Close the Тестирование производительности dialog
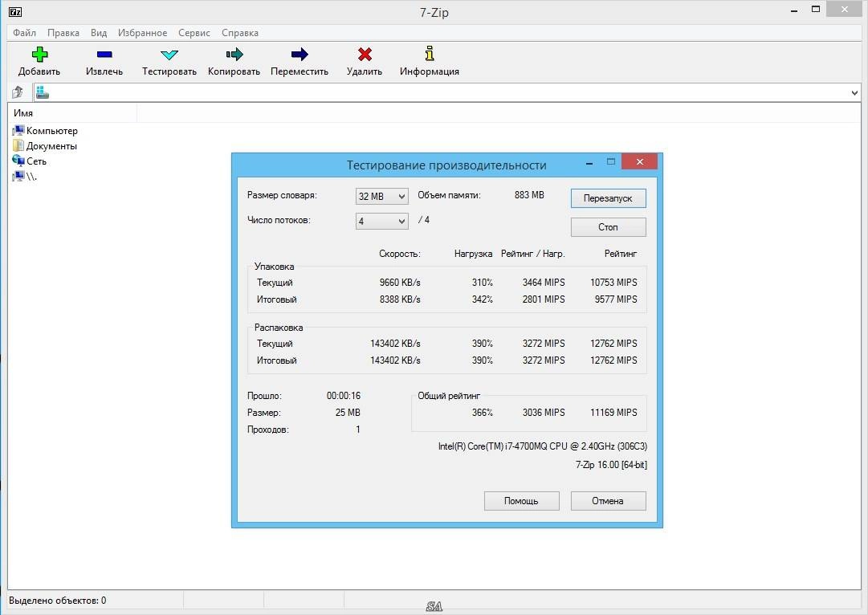Viewport: 868px width, 615px height. [639, 161]
